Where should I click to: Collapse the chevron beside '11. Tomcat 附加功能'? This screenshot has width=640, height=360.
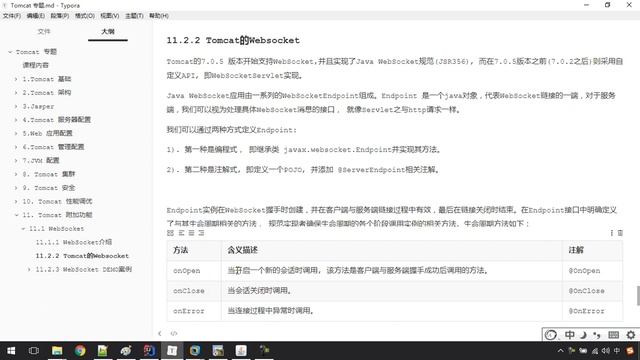click(16, 215)
